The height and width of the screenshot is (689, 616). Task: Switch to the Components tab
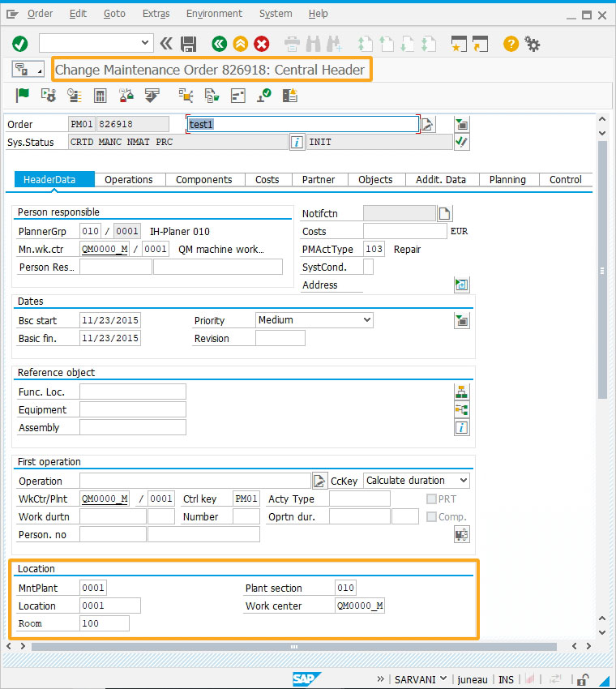click(x=204, y=180)
